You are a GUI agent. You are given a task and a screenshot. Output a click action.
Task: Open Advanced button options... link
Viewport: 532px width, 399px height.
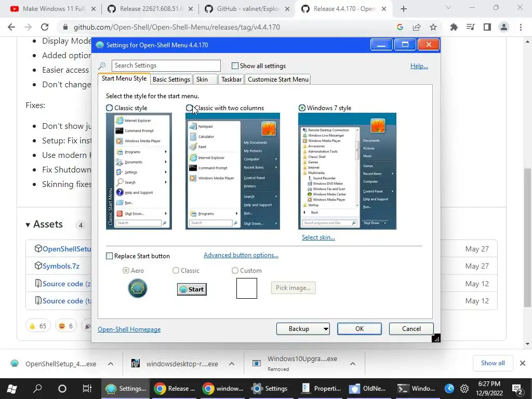241,255
